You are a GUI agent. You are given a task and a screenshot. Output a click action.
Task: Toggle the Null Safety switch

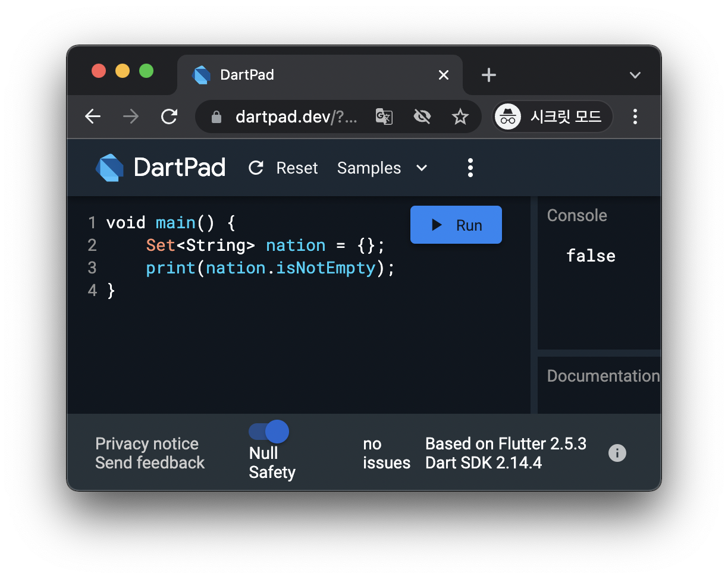(x=269, y=432)
